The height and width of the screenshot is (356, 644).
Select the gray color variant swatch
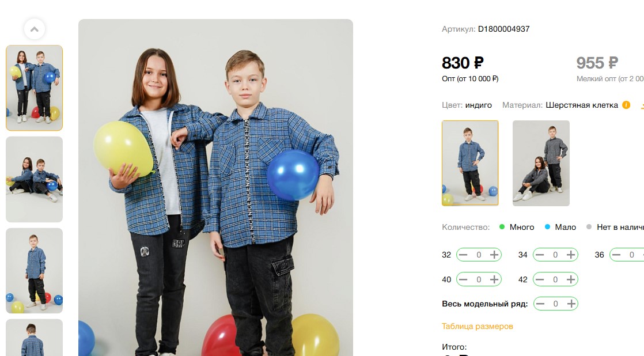541,163
